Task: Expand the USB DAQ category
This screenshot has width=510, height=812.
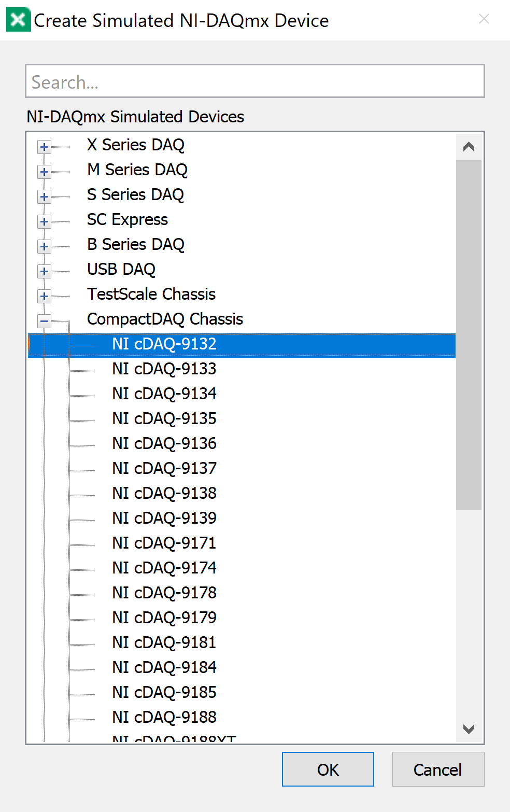Action: point(44,271)
